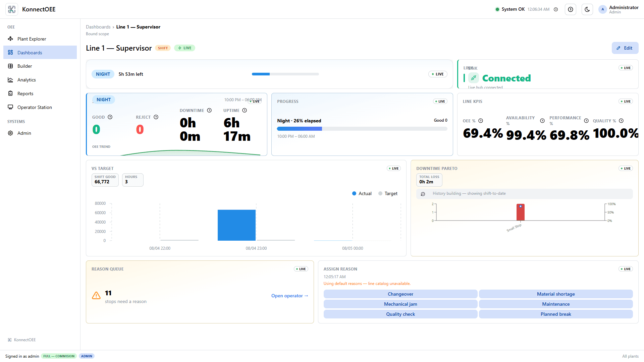Toggle Actual series in legend

coord(362,193)
